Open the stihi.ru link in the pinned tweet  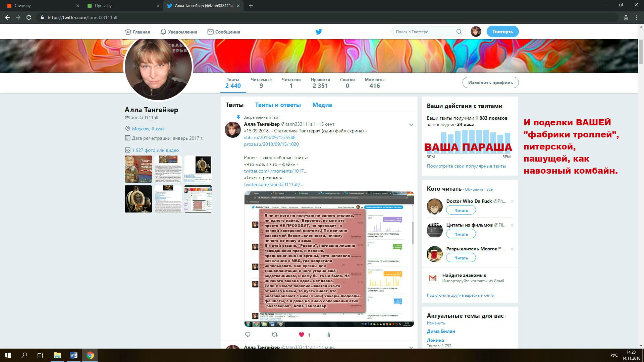coord(270,137)
